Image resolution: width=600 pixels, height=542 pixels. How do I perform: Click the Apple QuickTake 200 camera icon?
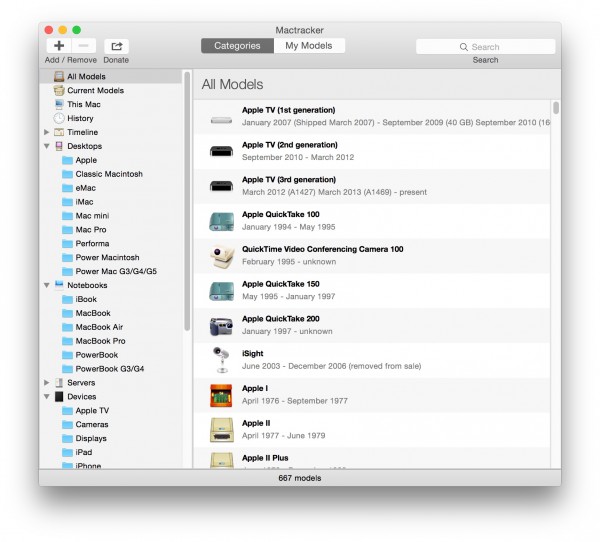221,326
